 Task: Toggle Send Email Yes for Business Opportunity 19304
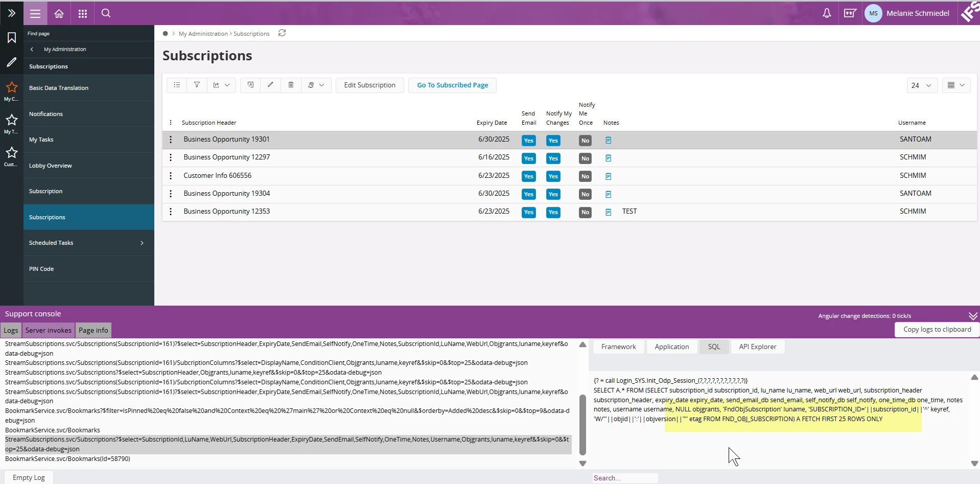pos(529,194)
